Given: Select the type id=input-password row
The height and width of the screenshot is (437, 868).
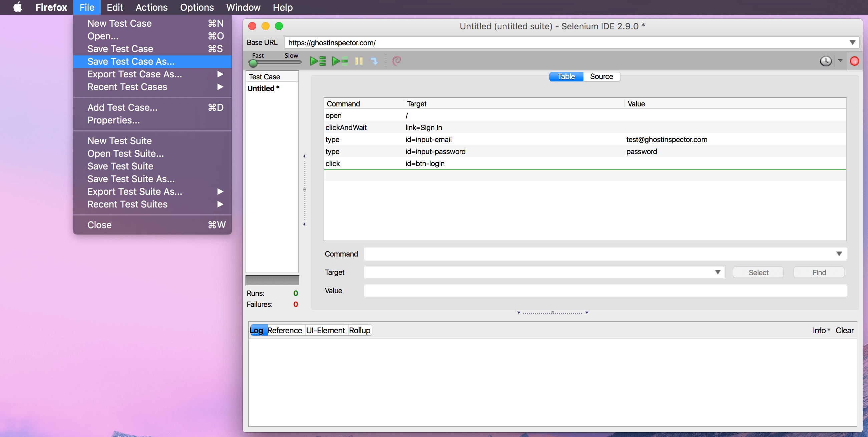Looking at the screenshot, I should 585,152.
